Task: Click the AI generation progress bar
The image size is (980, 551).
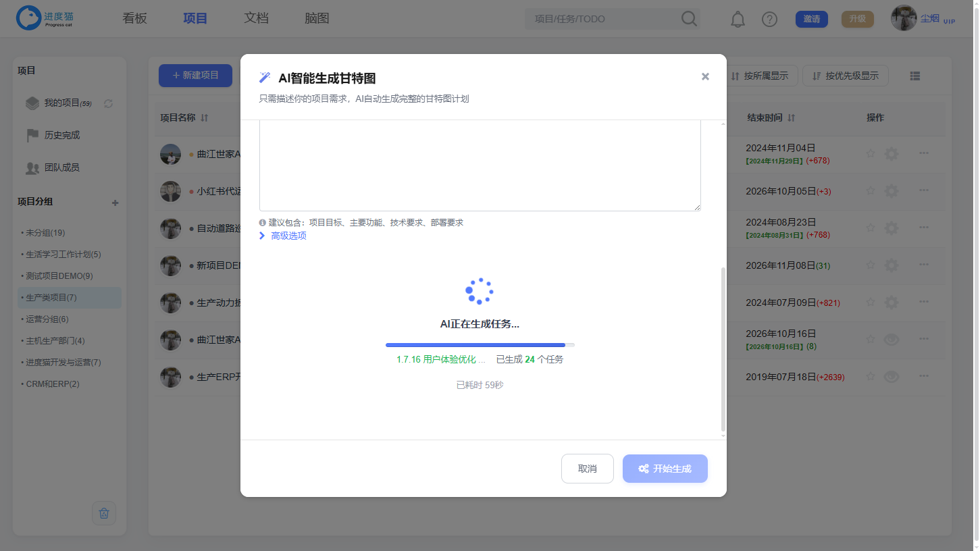Action: pyautogui.click(x=480, y=344)
